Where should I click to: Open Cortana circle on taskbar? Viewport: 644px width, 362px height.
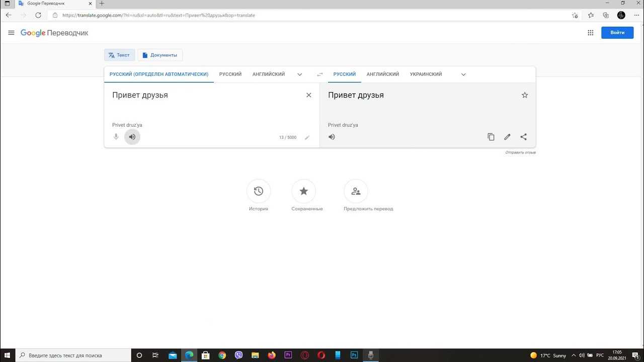(139, 355)
